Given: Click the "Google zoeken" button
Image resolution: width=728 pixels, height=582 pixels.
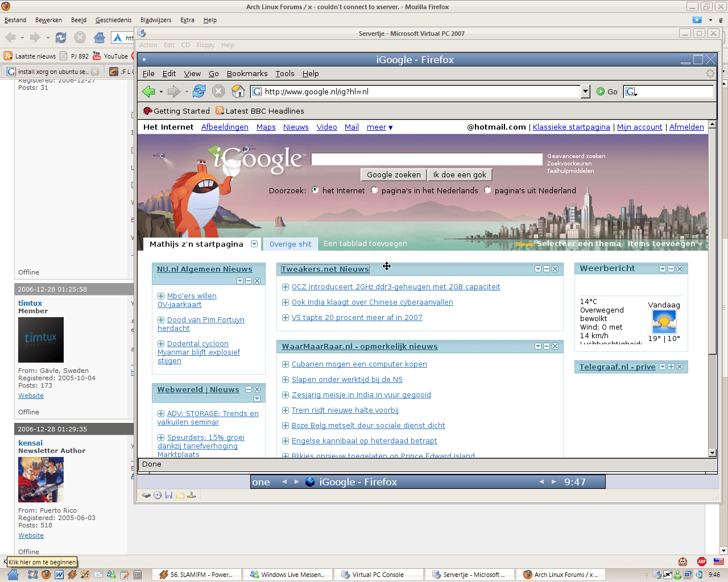Looking at the screenshot, I should (394, 175).
